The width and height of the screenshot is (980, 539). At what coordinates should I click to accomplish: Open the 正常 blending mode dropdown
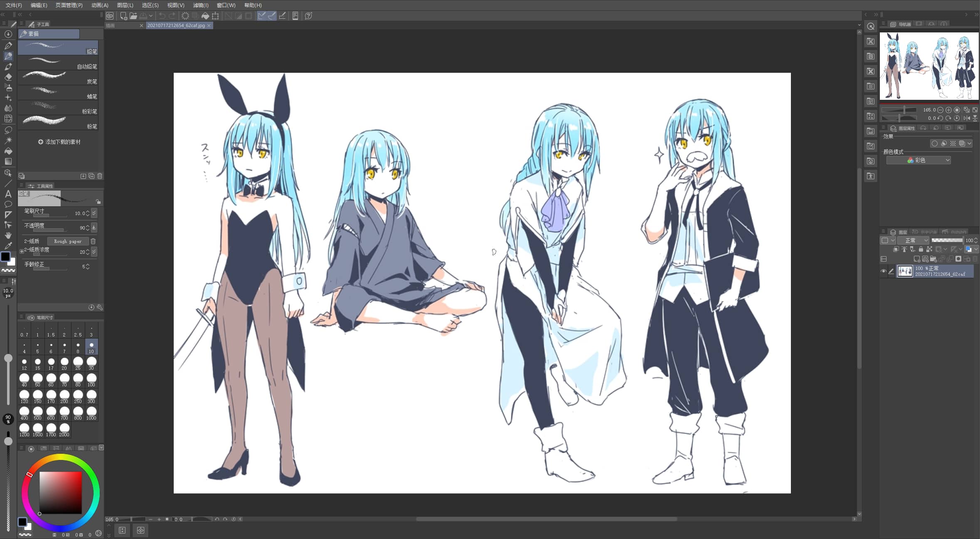913,240
